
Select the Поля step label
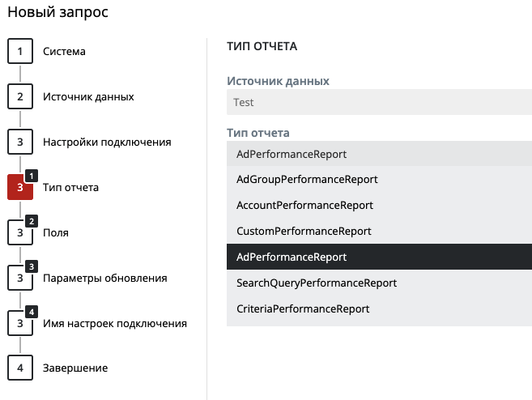(56, 232)
